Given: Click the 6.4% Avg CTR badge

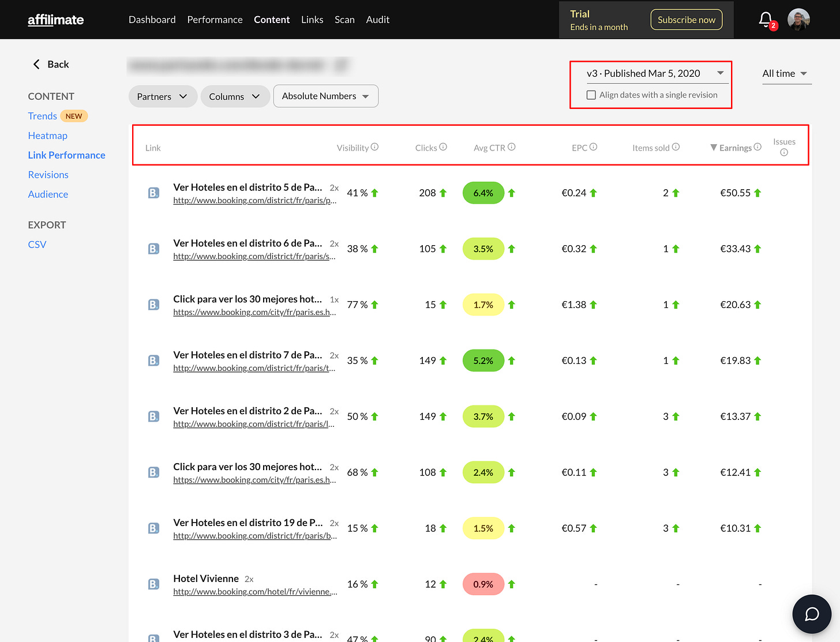Looking at the screenshot, I should (x=483, y=193).
